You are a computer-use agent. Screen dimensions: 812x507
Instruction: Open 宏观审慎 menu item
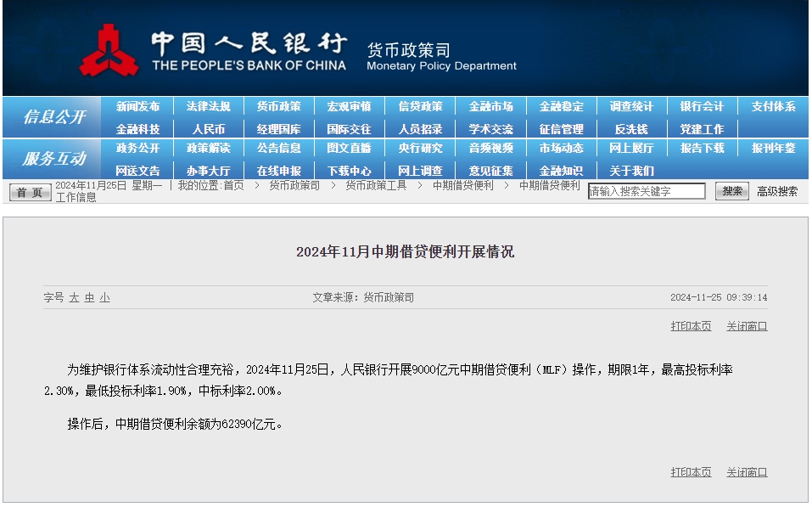pos(349,106)
